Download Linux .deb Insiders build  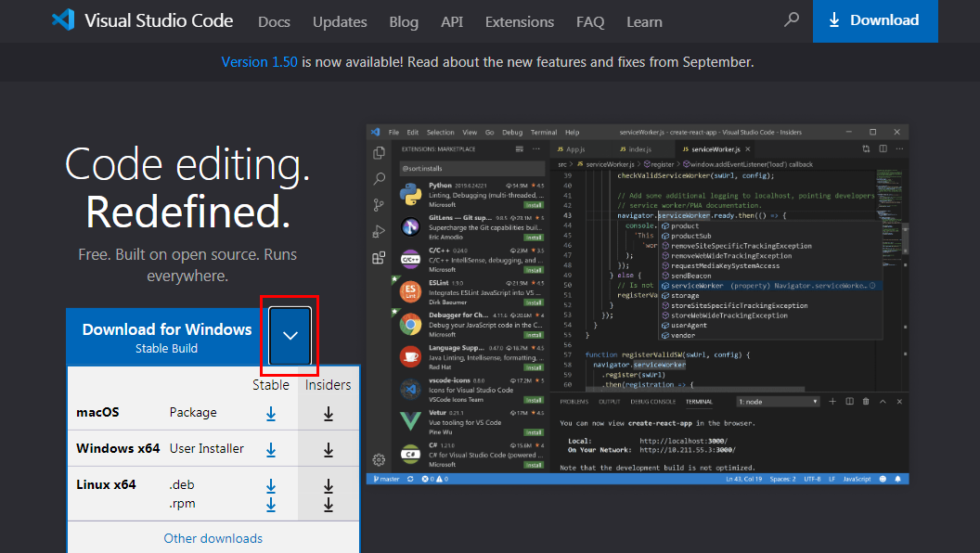point(329,485)
